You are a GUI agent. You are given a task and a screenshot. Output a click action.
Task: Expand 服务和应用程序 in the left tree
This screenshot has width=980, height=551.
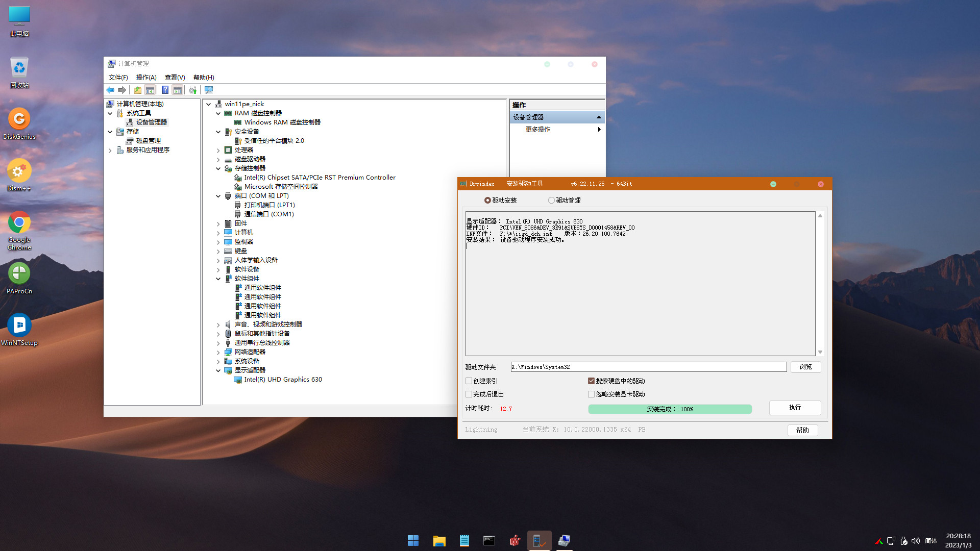pyautogui.click(x=110, y=151)
